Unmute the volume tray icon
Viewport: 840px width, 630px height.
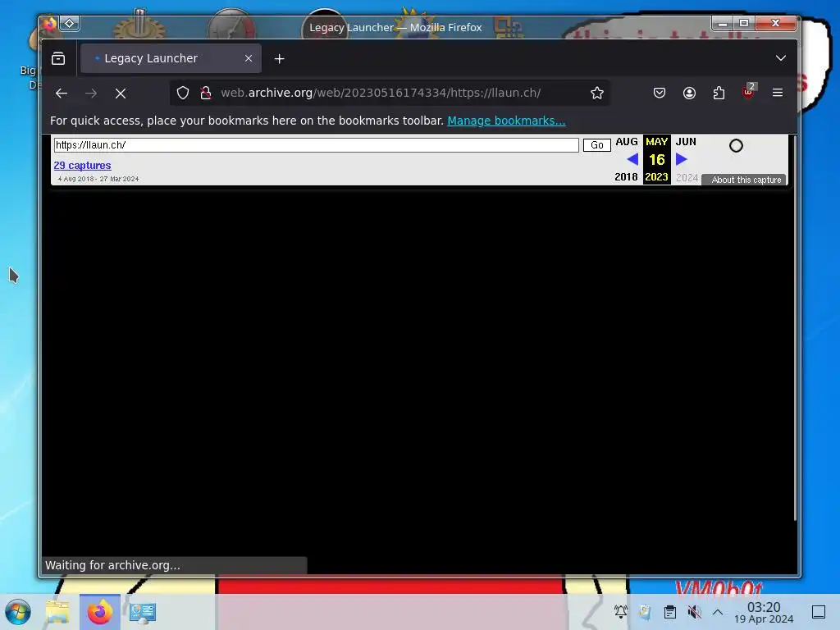(x=694, y=612)
